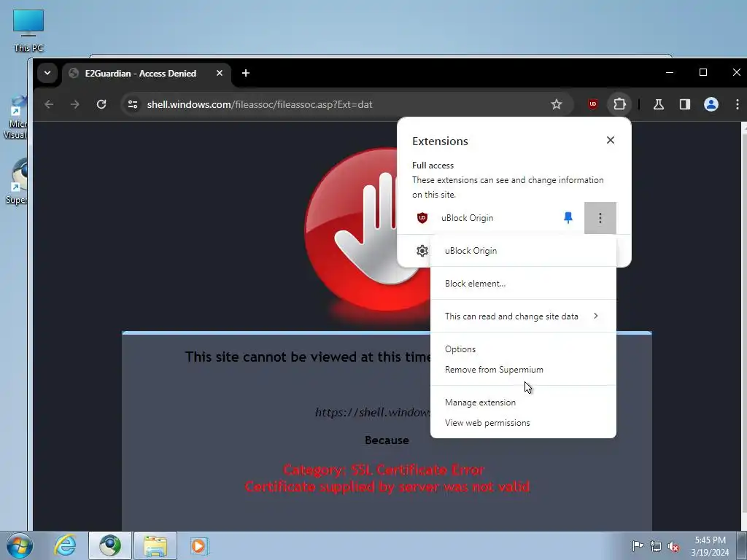Select View web permissions
This screenshot has width=747, height=560.
(x=523, y=423)
